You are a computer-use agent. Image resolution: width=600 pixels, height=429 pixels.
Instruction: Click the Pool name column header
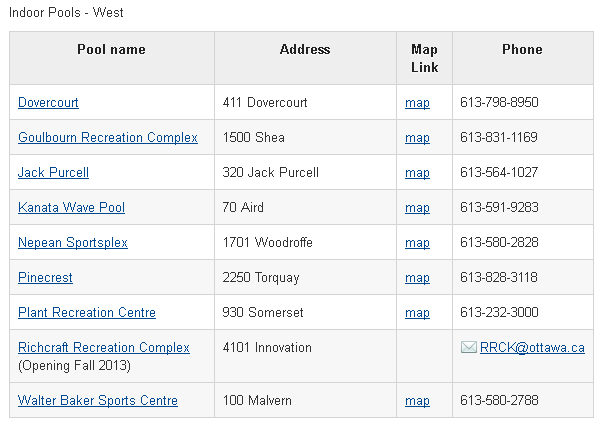[111, 49]
